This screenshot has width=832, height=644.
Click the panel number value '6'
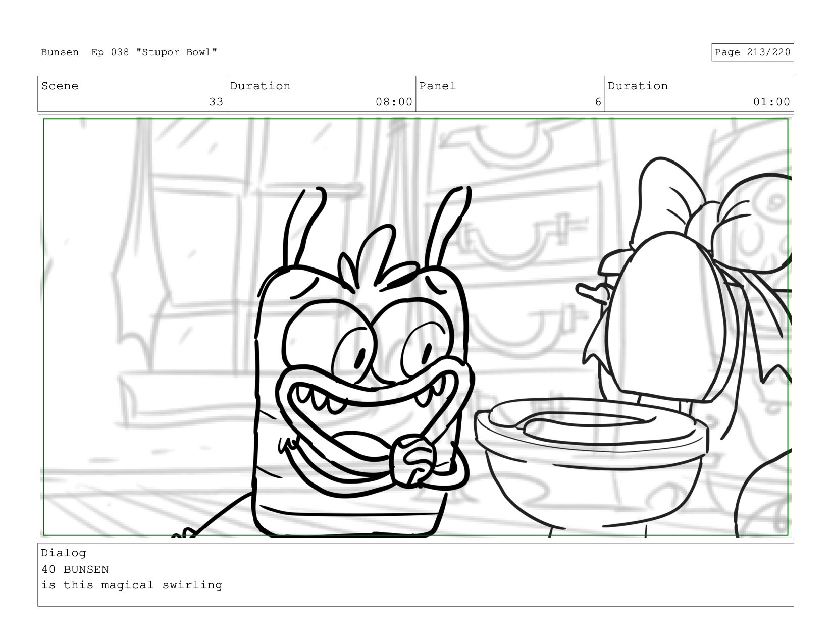[598, 102]
